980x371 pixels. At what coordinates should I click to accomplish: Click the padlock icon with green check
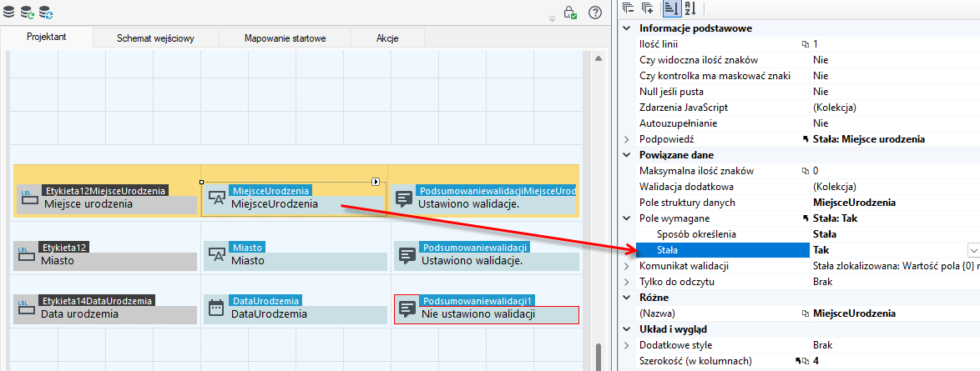pos(570,12)
